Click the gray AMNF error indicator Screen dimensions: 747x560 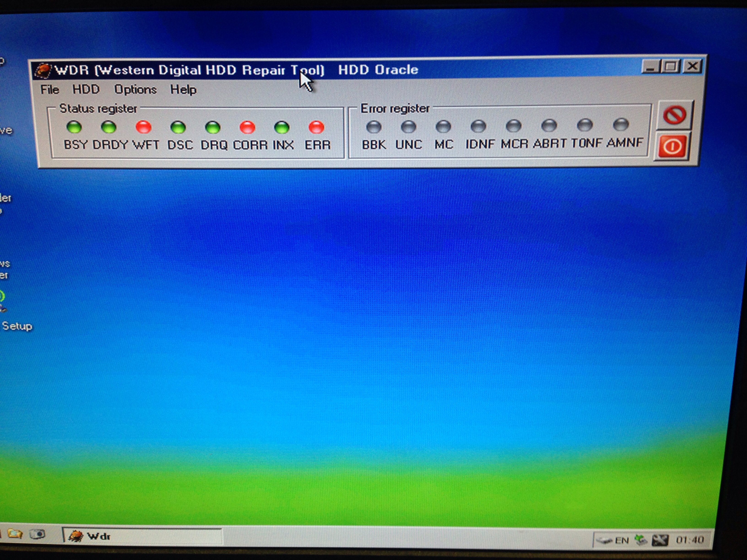point(621,124)
